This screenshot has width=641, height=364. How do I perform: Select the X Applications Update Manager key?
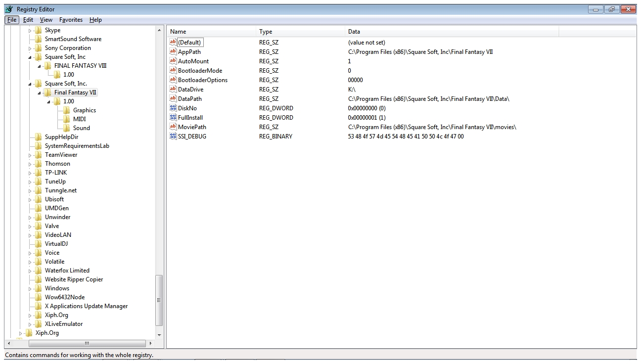pyautogui.click(x=86, y=306)
